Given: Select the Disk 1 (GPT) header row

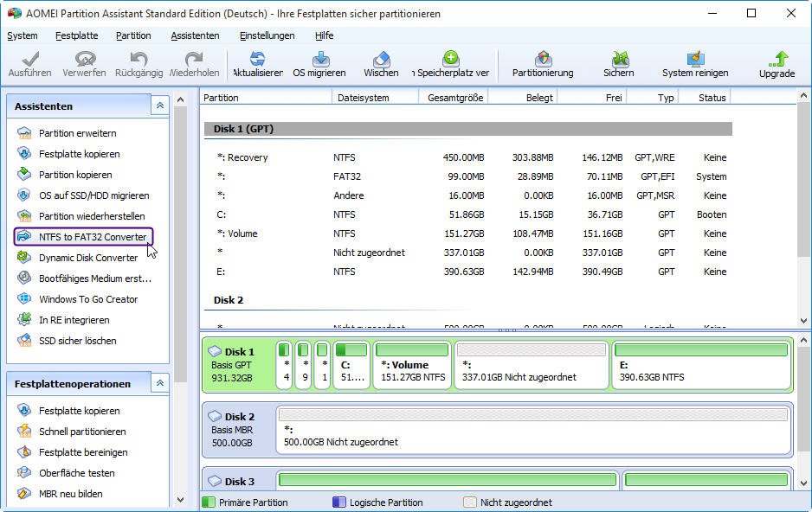Looking at the screenshot, I should click(x=468, y=129).
